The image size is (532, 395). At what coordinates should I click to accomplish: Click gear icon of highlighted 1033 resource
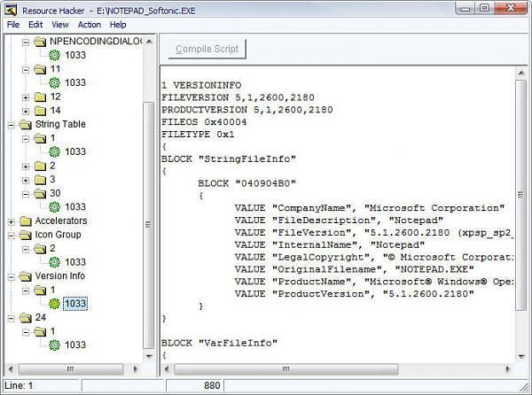tap(54, 304)
